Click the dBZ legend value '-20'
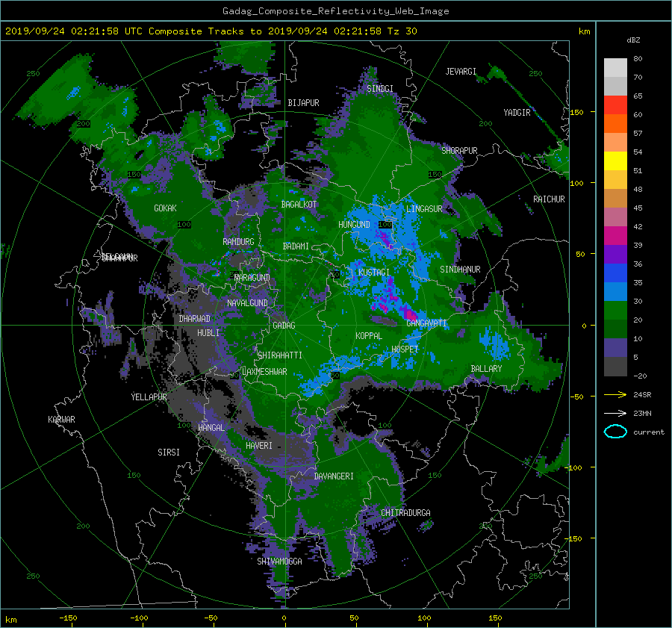The image size is (672, 628). pyautogui.click(x=640, y=376)
